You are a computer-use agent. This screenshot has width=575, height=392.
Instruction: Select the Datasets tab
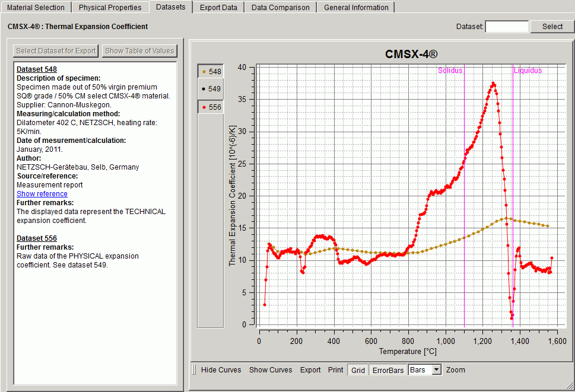pyautogui.click(x=170, y=7)
